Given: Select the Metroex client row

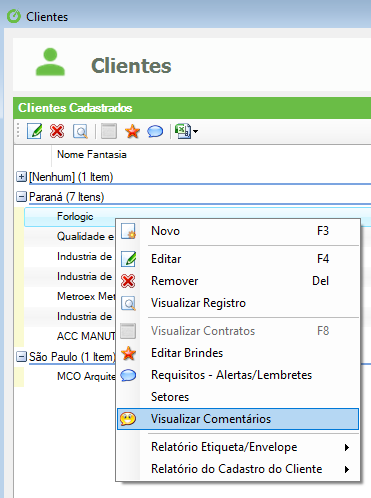Looking at the screenshot, I should click(70, 296).
